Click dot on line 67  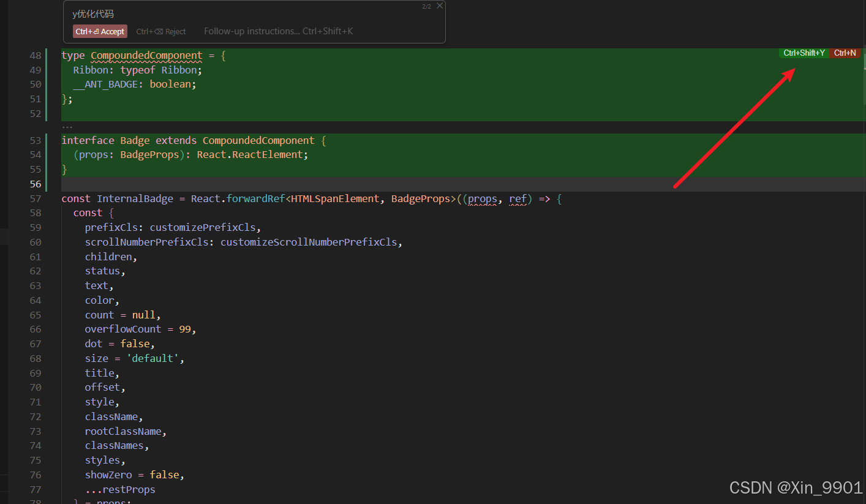pos(94,344)
